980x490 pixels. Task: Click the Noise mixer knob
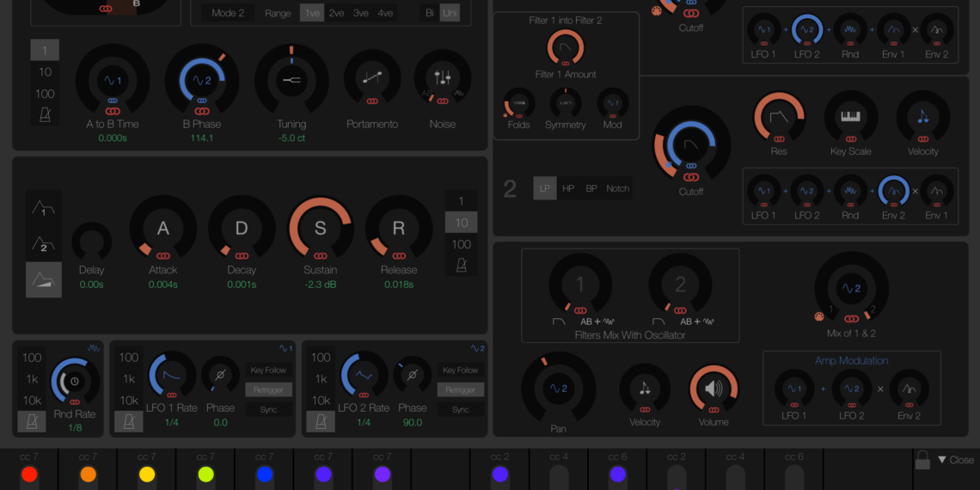pos(443,78)
